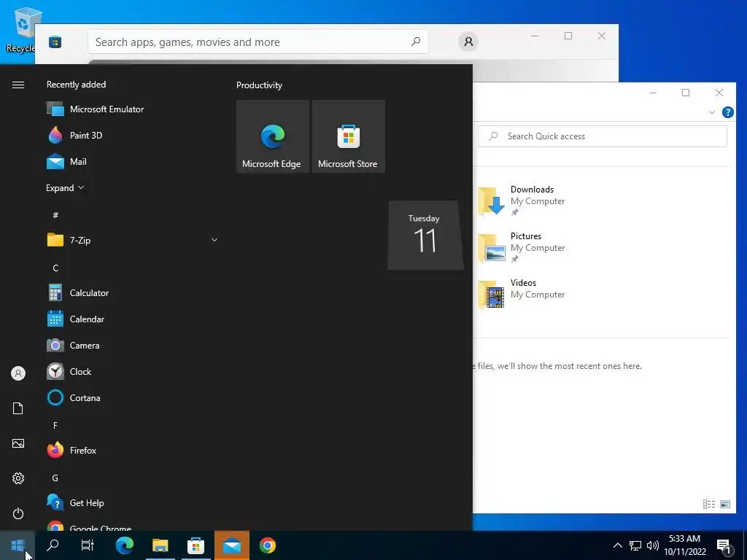Click the Microsoft Store logo icon

tap(55, 42)
